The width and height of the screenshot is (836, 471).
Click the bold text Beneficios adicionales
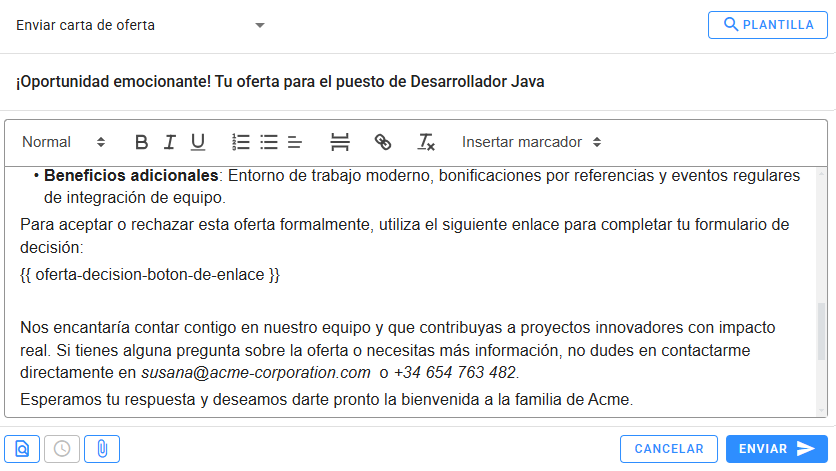coord(131,175)
